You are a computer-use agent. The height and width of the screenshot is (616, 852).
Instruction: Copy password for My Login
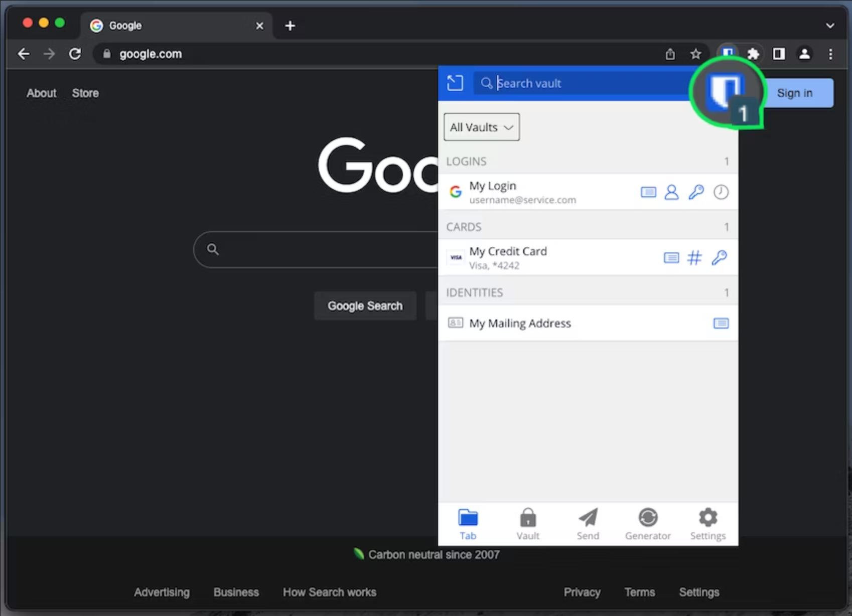696,192
